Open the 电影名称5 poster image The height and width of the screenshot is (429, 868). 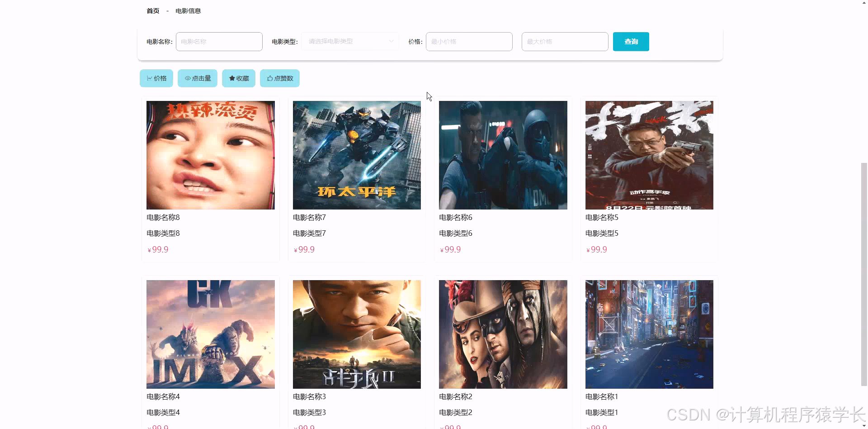pyautogui.click(x=649, y=155)
